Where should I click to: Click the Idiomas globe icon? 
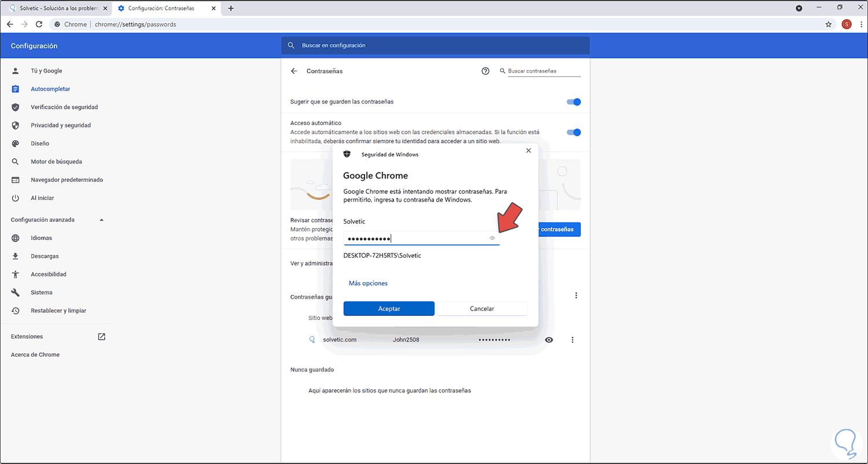[16, 238]
